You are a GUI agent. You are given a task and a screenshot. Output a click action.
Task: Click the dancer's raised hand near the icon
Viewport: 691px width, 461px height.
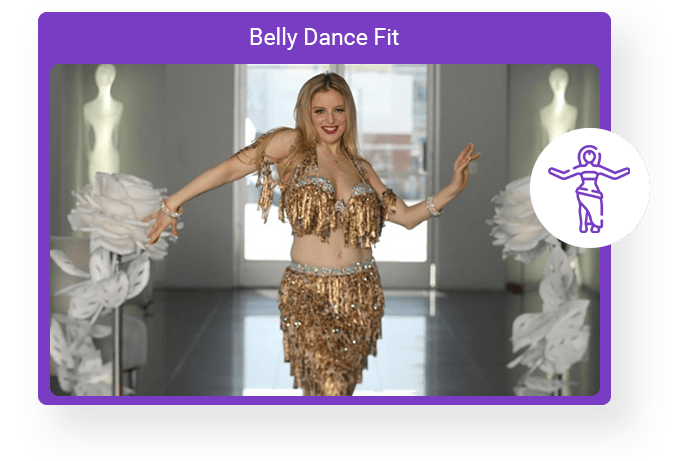coord(465,160)
